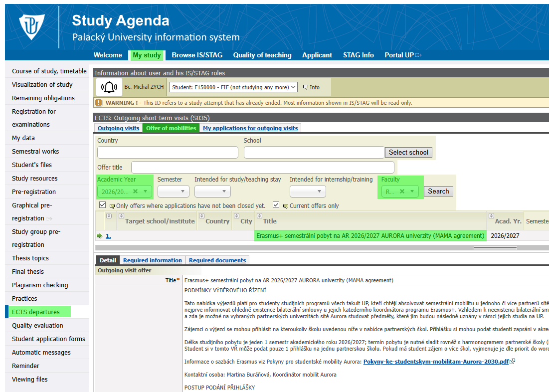Clear the Academic Year selection with the X
Screen dimensions: 549x392
click(x=136, y=192)
